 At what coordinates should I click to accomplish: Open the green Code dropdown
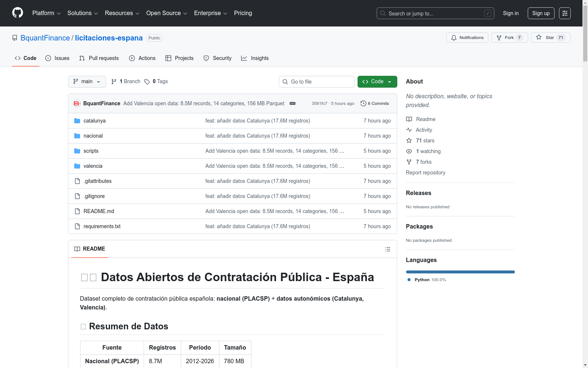377,82
